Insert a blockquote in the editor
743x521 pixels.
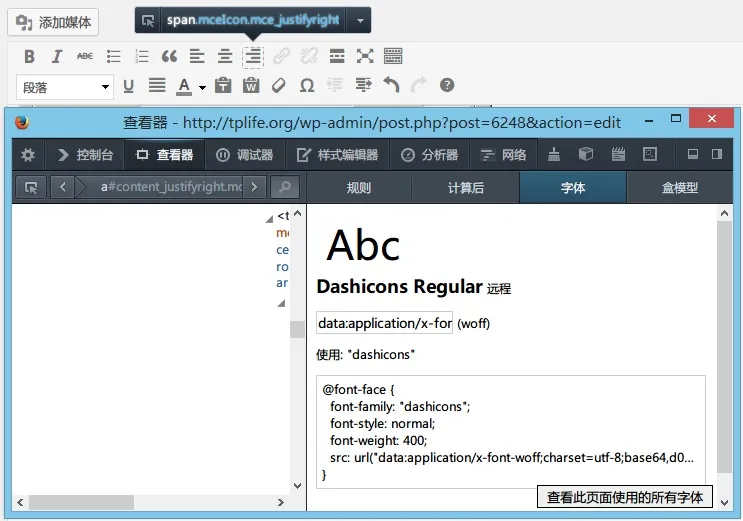pos(169,57)
